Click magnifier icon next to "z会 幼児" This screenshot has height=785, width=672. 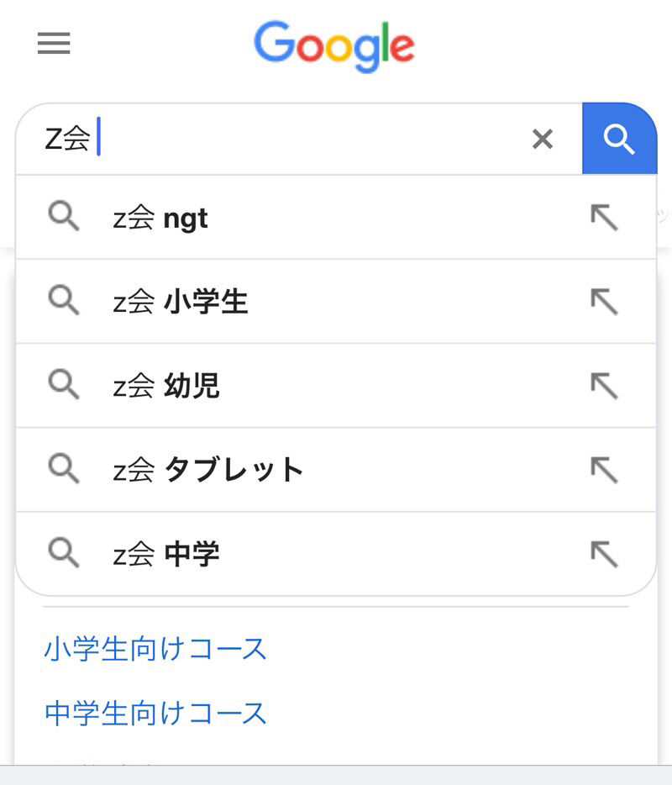tap(64, 384)
